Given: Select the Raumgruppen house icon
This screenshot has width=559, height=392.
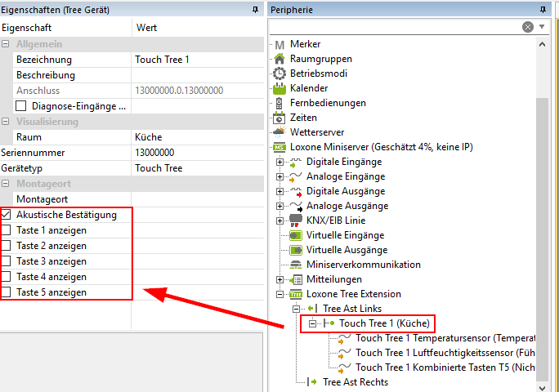Looking at the screenshot, I should (x=279, y=59).
